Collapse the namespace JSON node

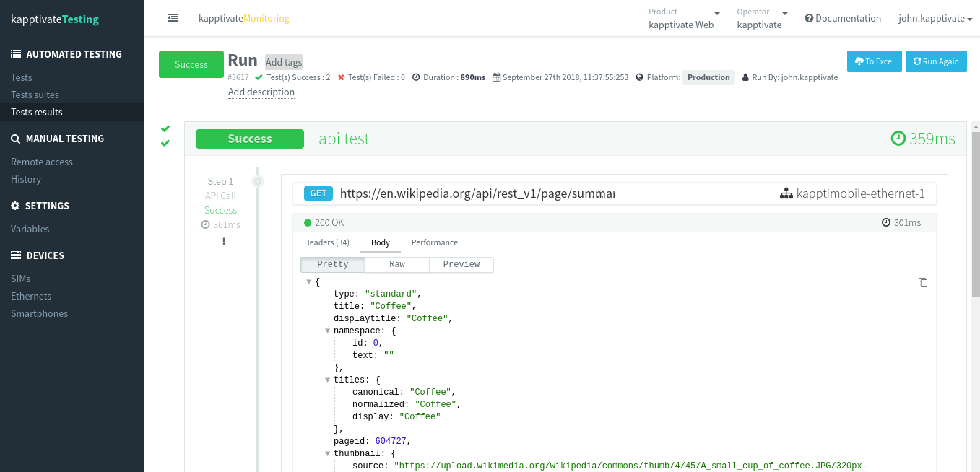click(328, 331)
